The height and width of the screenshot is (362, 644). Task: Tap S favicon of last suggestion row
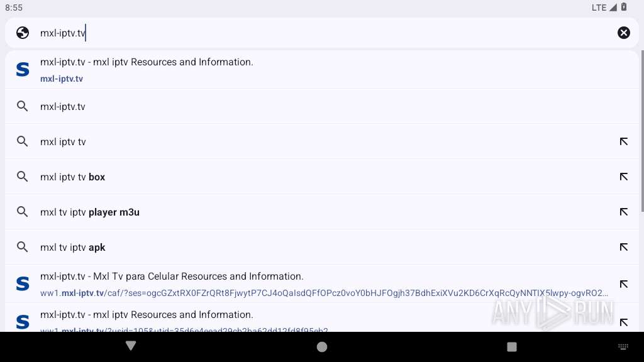[x=23, y=322]
